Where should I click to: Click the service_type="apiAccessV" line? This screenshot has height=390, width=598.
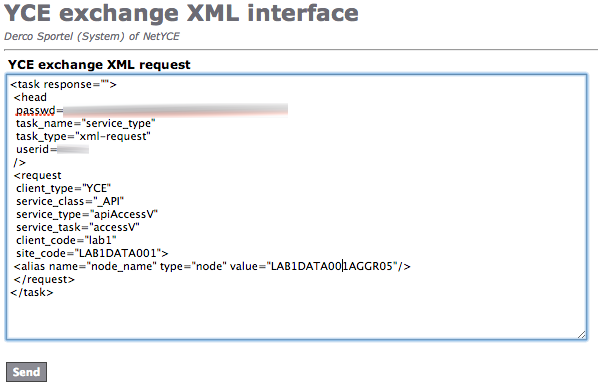tap(87, 214)
